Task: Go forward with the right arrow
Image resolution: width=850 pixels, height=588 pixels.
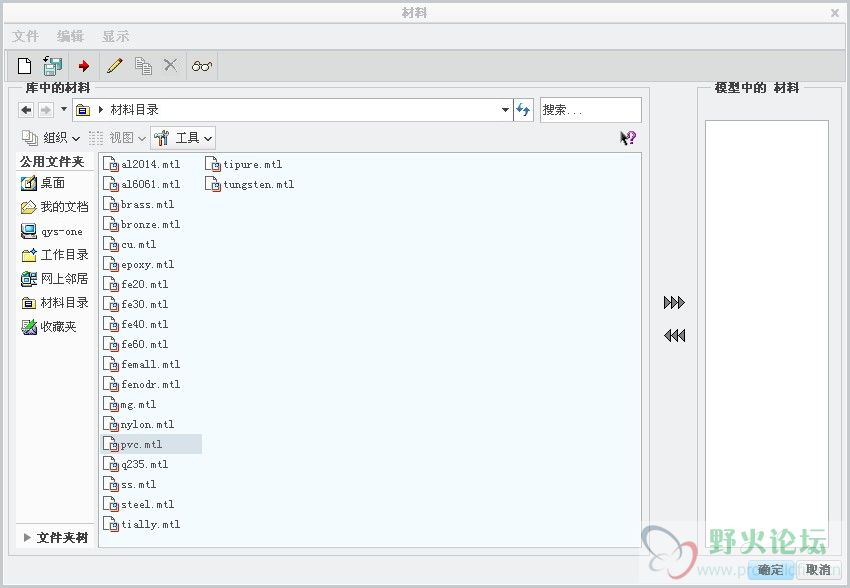Action: (x=46, y=110)
